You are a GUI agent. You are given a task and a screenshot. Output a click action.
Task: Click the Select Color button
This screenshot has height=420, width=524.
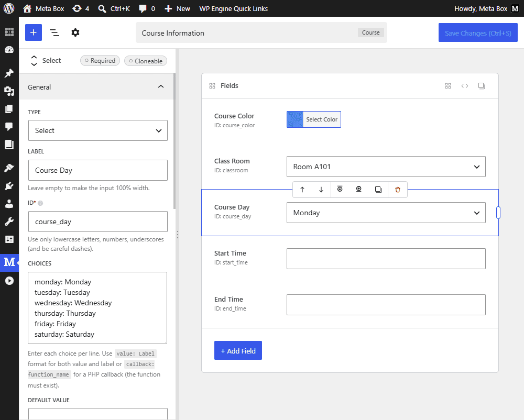point(322,119)
